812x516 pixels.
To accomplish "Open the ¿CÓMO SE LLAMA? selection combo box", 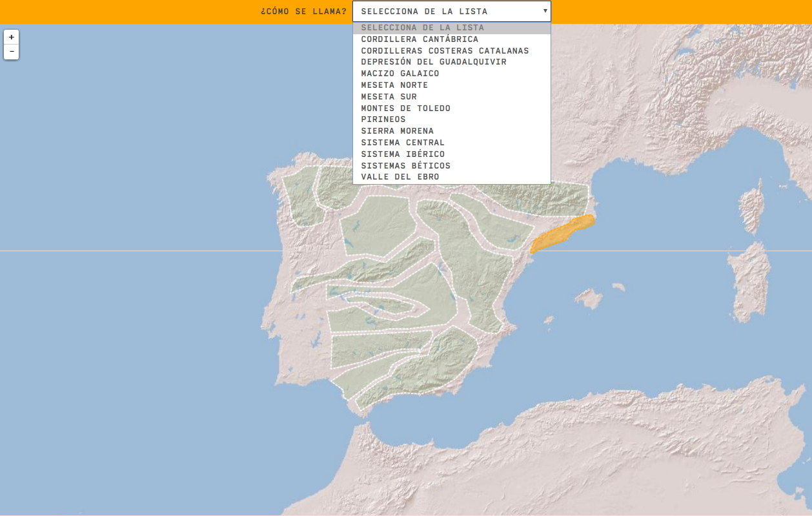I will click(451, 11).
